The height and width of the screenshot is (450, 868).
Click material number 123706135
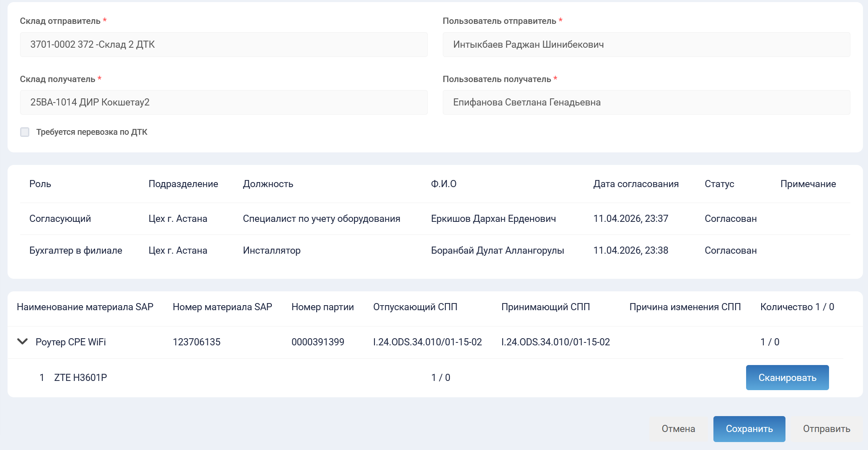pos(196,342)
